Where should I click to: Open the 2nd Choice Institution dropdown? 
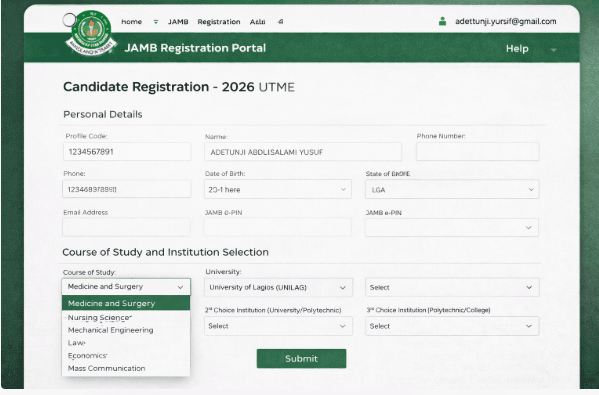coord(278,326)
